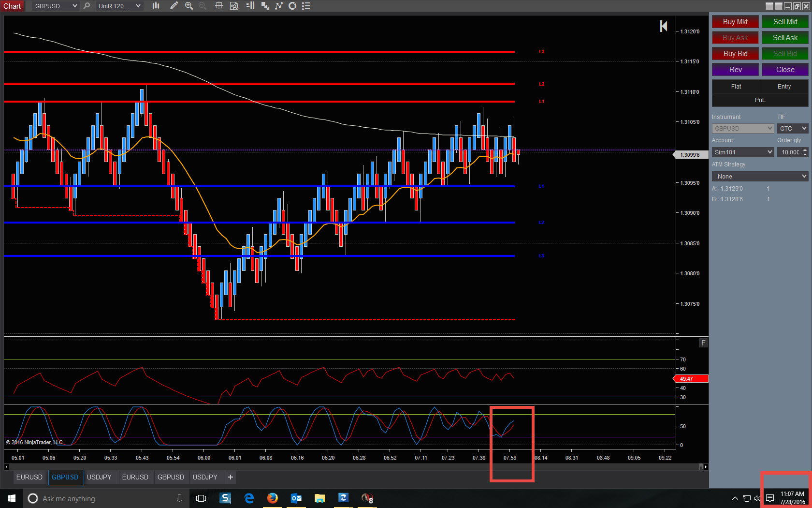
Task: Toggle the crosshair cursor icon
Action: (219, 6)
